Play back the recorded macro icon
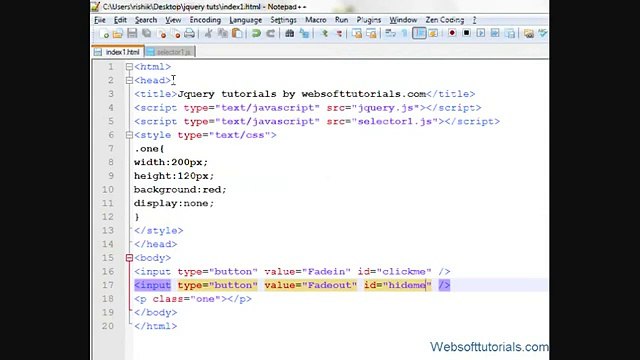 [x=481, y=33]
